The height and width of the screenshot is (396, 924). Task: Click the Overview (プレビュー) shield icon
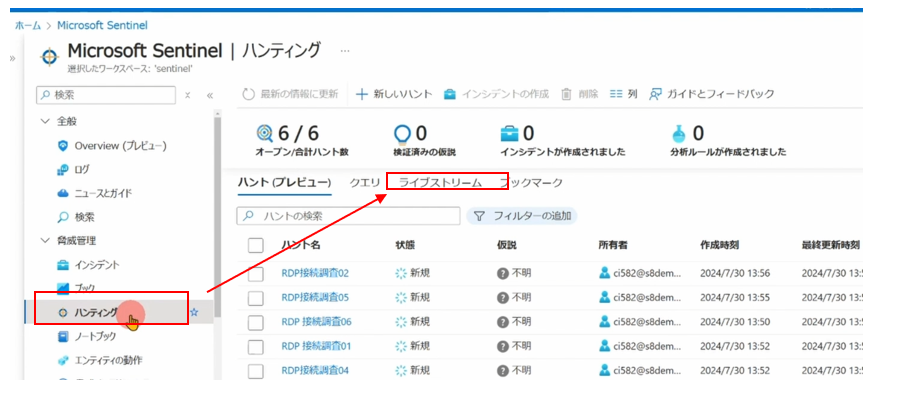(x=63, y=146)
